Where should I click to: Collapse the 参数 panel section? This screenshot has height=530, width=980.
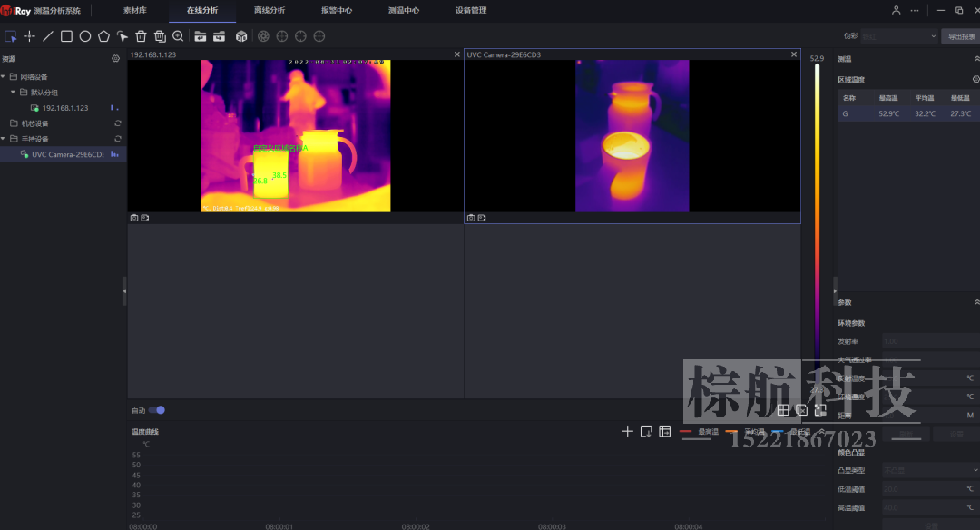[976, 302]
